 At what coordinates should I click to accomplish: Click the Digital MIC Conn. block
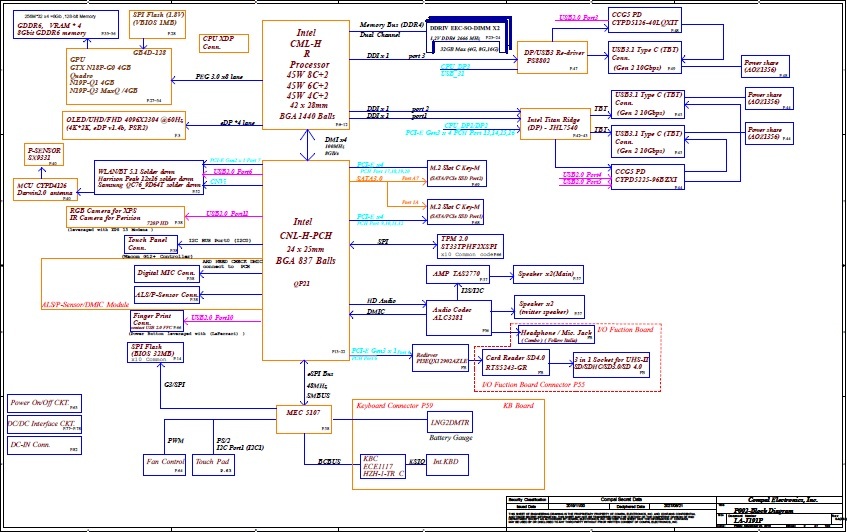pyautogui.click(x=166, y=273)
